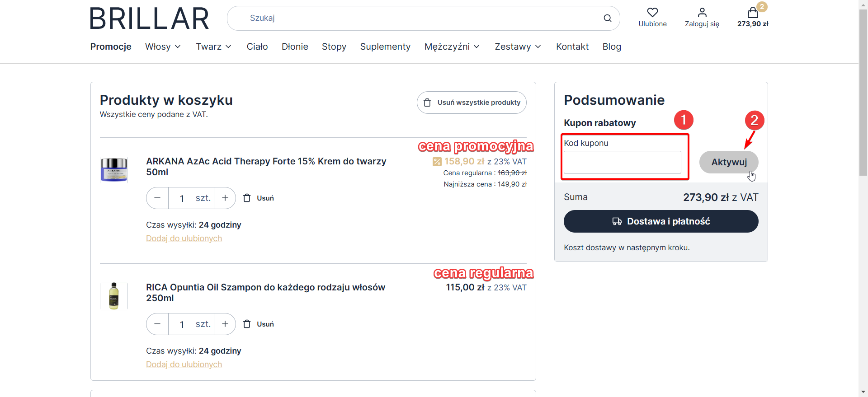The image size is (868, 397).
Task: Open RICA Opuntia Oil Szampon product title
Action: coord(266,293)
